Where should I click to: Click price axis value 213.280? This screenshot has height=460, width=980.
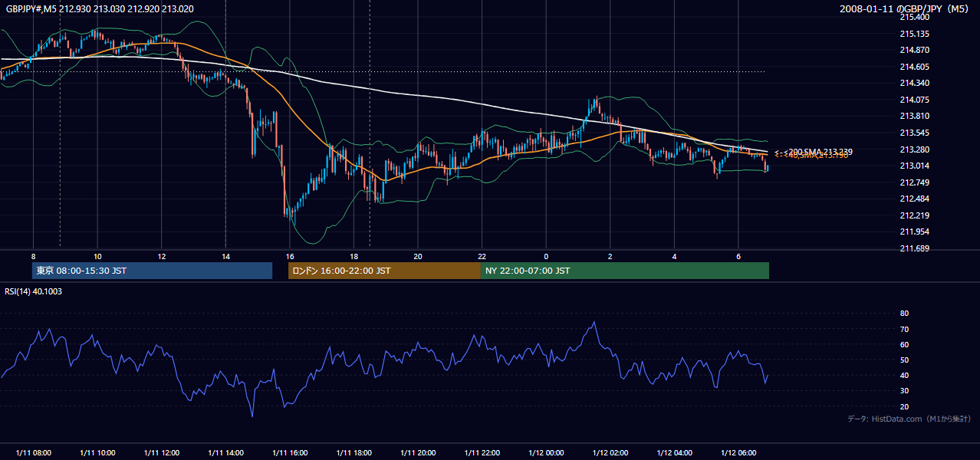point(915,149)
